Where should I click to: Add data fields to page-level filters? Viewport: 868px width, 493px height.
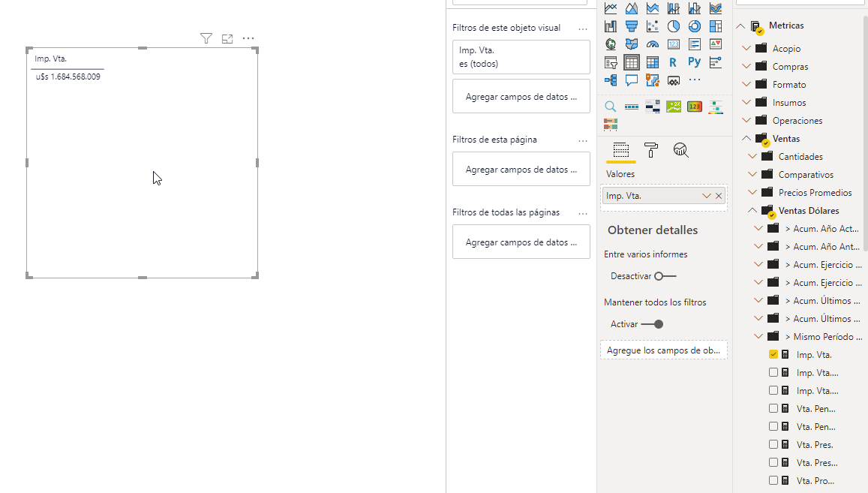click(x=521, y=169)
